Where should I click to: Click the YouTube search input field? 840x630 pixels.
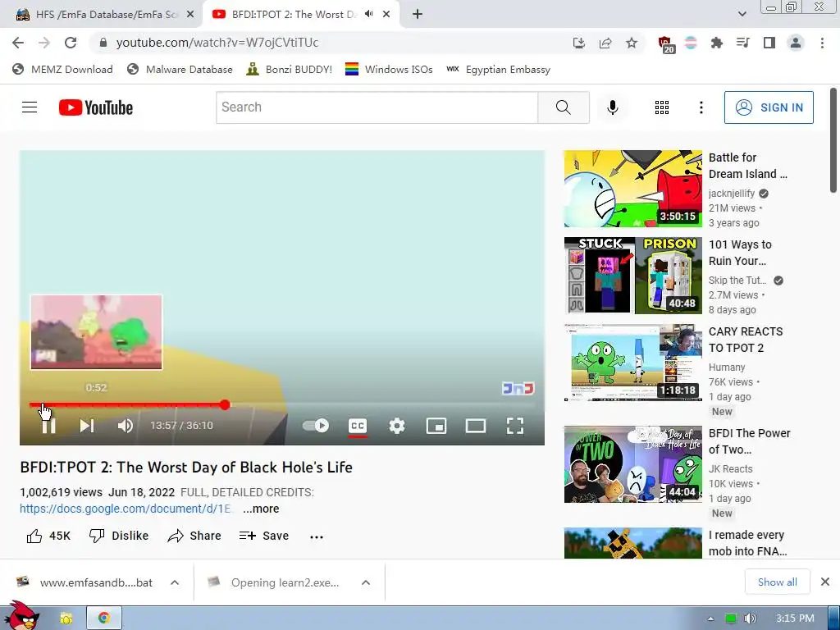pos(377,107)
